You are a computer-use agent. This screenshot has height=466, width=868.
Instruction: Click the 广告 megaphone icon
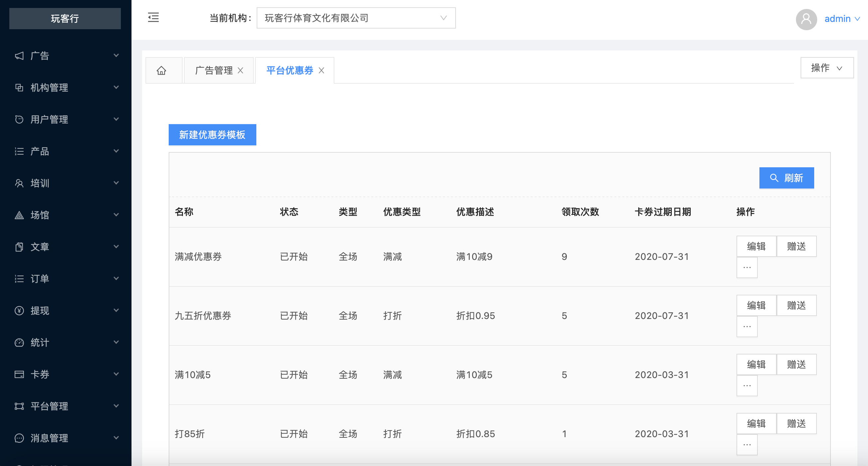[19, 55]
